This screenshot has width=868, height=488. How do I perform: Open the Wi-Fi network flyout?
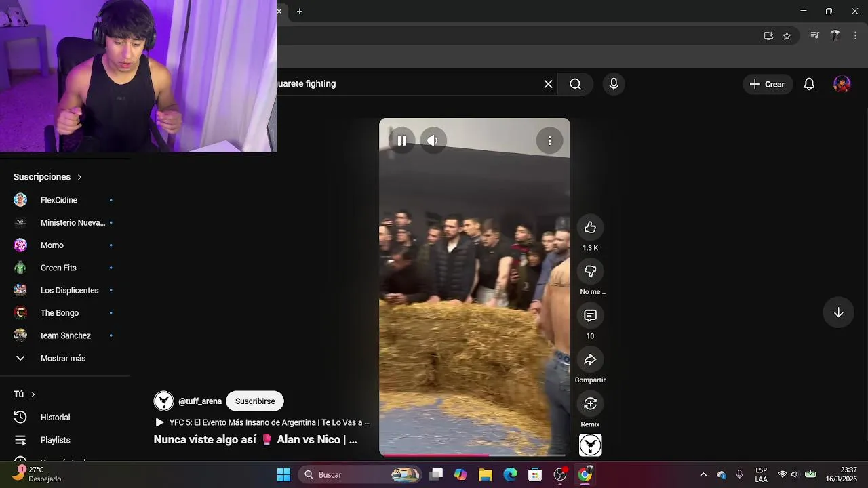(783, 474)
